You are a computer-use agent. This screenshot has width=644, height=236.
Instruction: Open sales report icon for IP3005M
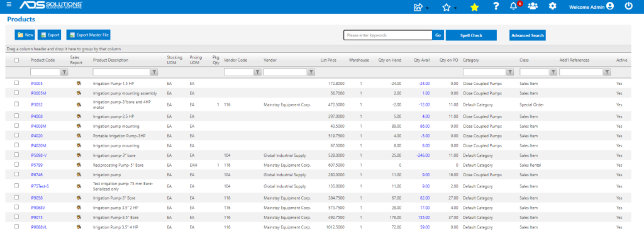[79, 93]
